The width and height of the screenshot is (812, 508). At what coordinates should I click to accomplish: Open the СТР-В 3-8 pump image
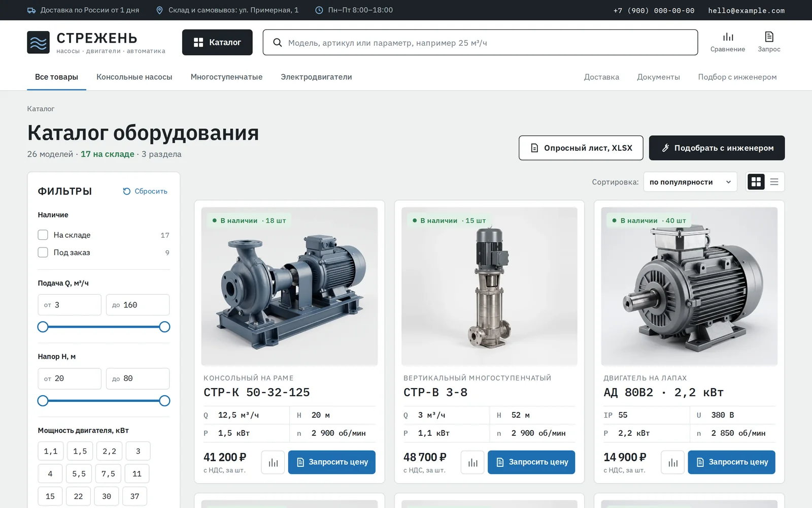pyautogui.click(x=489, y=287)
